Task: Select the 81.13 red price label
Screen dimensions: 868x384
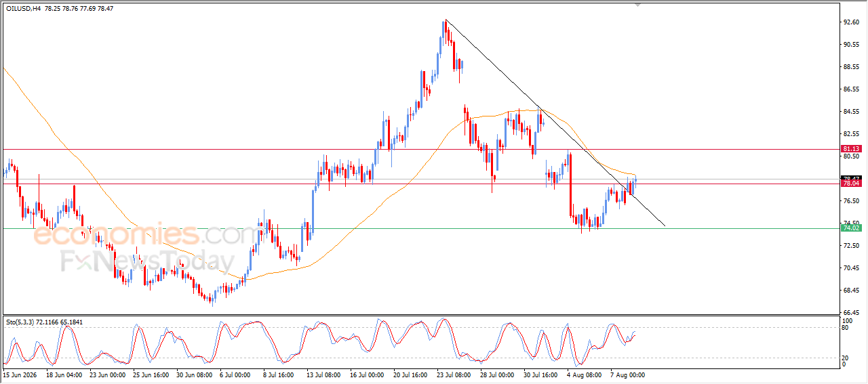Action: pyautogui.click(x=851, y=148)
